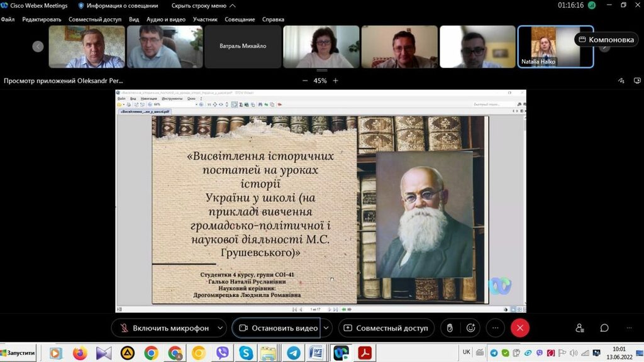Expand microphone options dropdown arrow

pyautogui.click(x=220, y=328)
